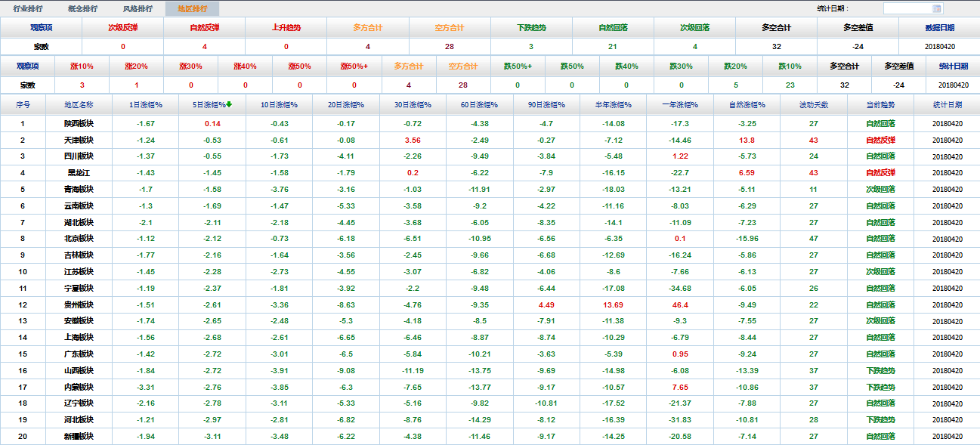Switch to the 风格排行 tab
The height and width of the screenshot is (445, 980).
tap(138, 9)
